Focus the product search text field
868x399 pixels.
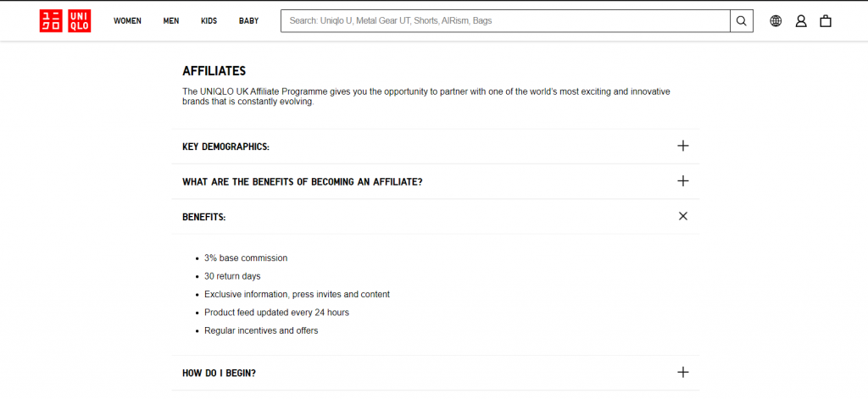pyautogui.click(x=505, y=21)
